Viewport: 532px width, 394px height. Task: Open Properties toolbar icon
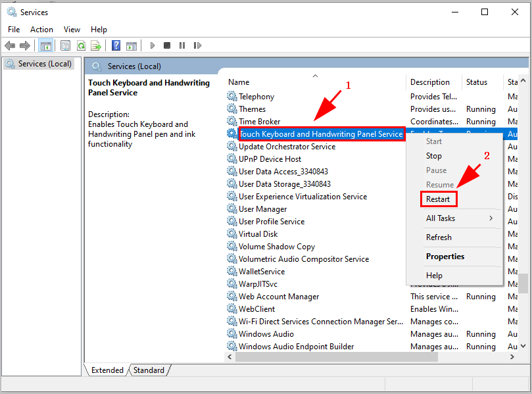click(65, 45)
